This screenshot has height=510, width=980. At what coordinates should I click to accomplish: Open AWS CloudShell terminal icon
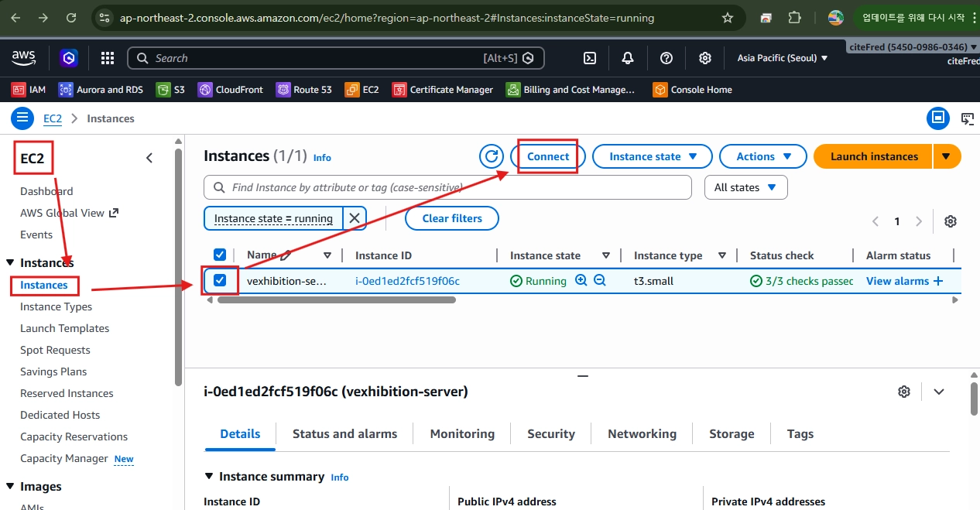pyautogui.click(x=589, y=58)
